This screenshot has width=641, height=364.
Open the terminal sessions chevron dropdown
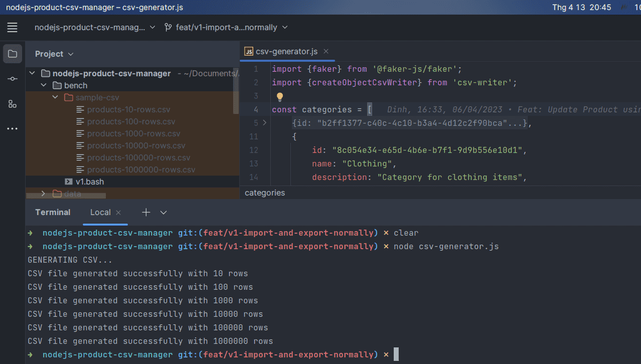163,212
